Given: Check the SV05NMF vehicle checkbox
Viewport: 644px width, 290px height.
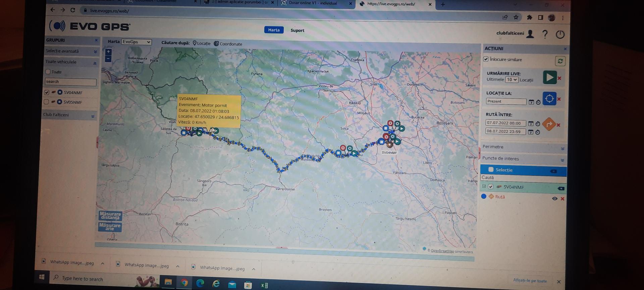Looking at the screenshot, I should tap(46, 102).
